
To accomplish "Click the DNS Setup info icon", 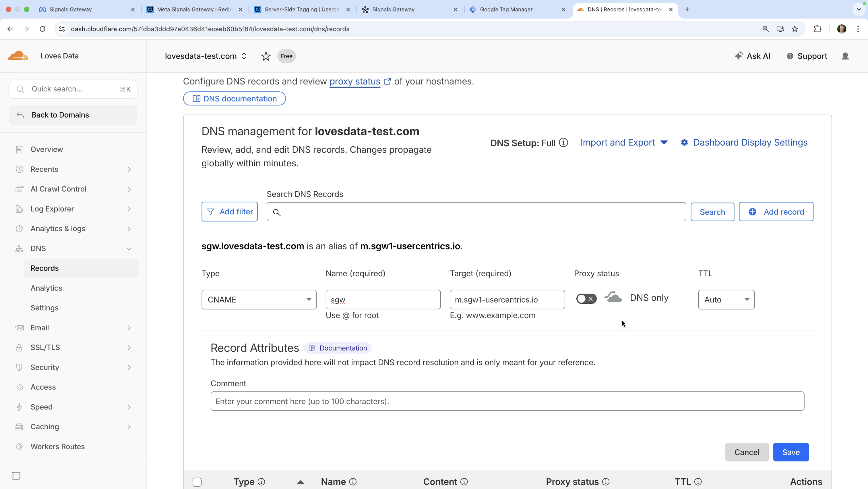I will point(563,143).
